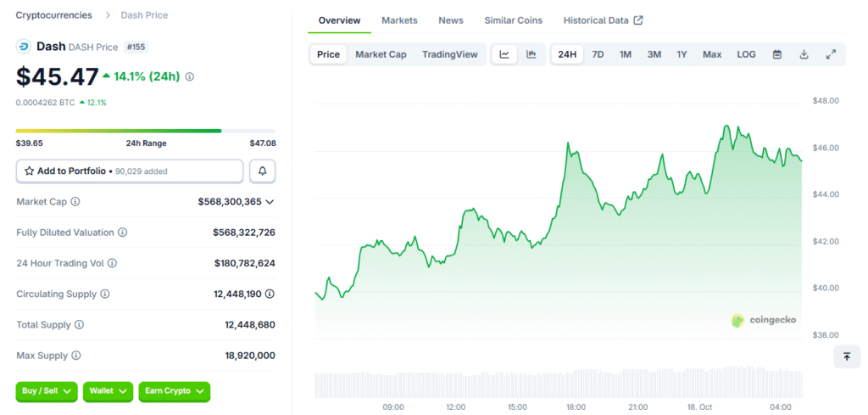Click the $568,322,726 valuation value

(x=244, y=233)
